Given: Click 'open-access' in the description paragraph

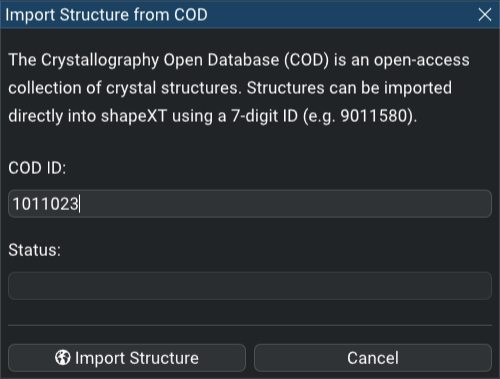Looking at the screenshot, I should pyautogui.click(x=421, y=60).
